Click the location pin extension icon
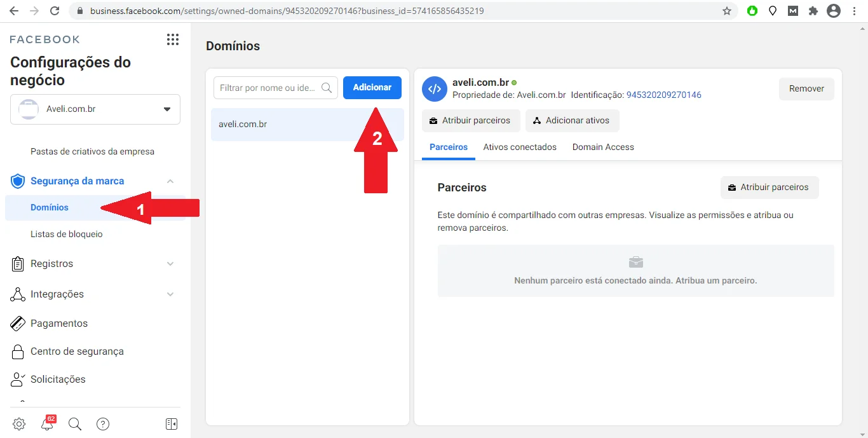Viewport: 868px width, 438px height. coord(773,11)
